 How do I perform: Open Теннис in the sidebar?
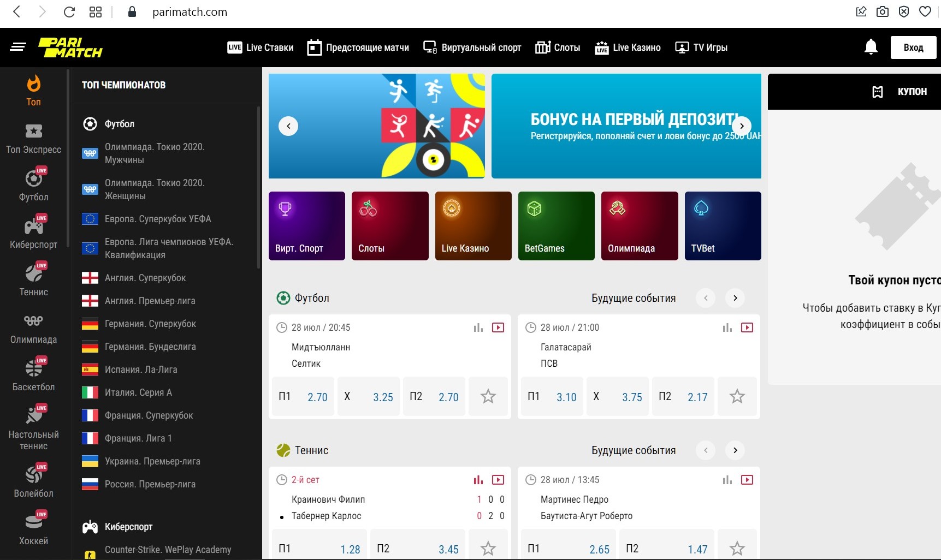coord(34,281)
